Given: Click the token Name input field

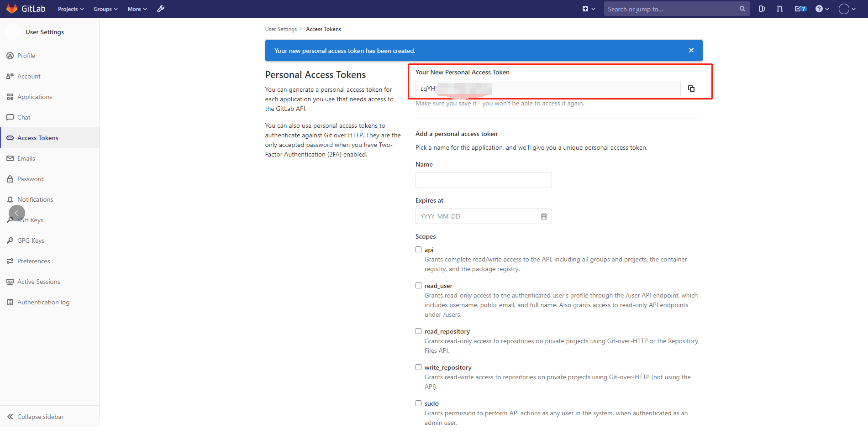Looking at the screenshot, I should 484,180.
